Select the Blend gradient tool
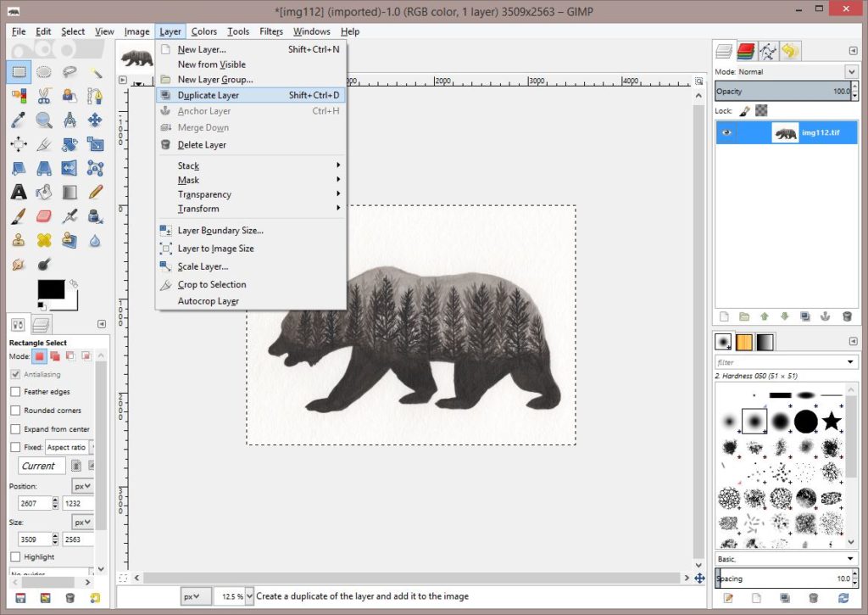 [x=70, y=192]
